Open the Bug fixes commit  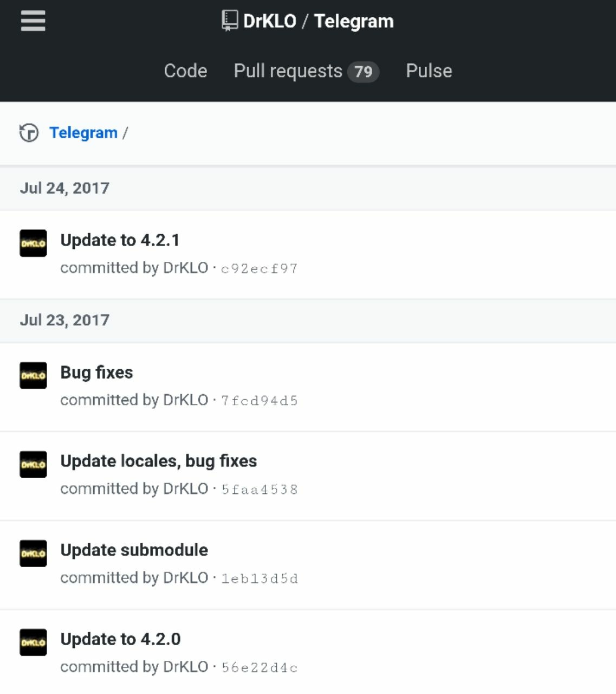pos(96,372)
